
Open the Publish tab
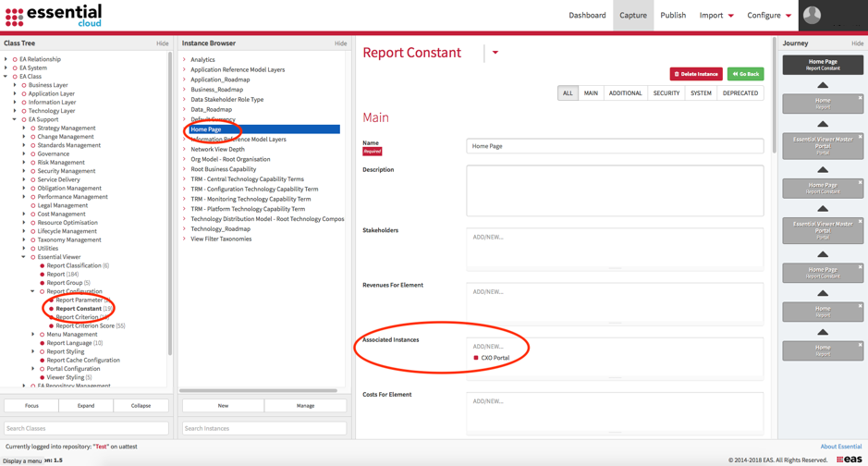pyautogui.click(x=673, y=16)
